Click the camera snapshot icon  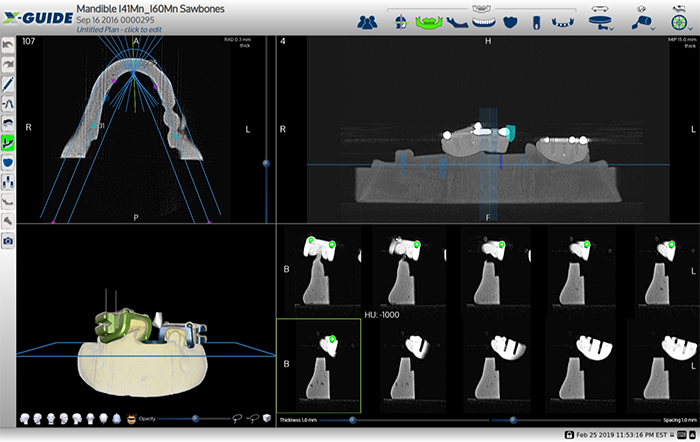[x=9, y=241]
